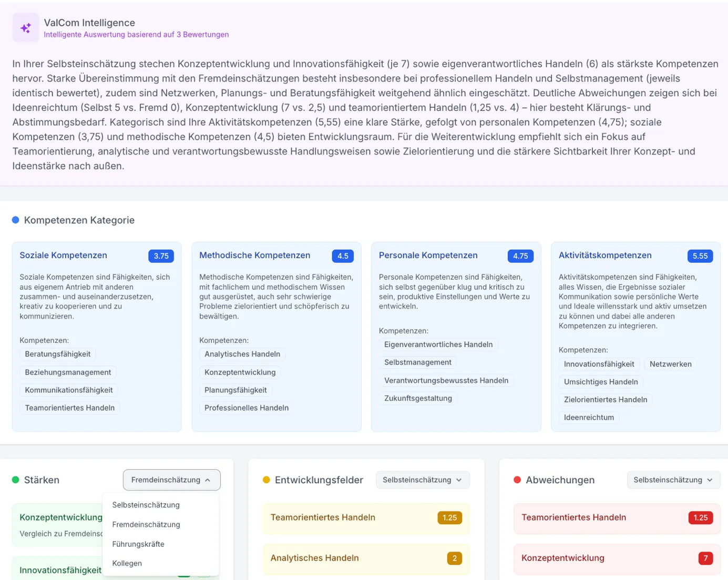Screen dimensions: 728x580
Task: Click the yellow Entwicklungsfelder status dot
Action: pyautogui.click(x=266, y=480)
